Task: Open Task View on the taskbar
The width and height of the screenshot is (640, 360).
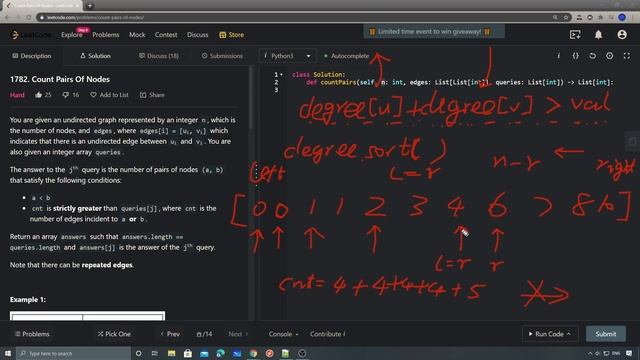Action: pos(155,353)
